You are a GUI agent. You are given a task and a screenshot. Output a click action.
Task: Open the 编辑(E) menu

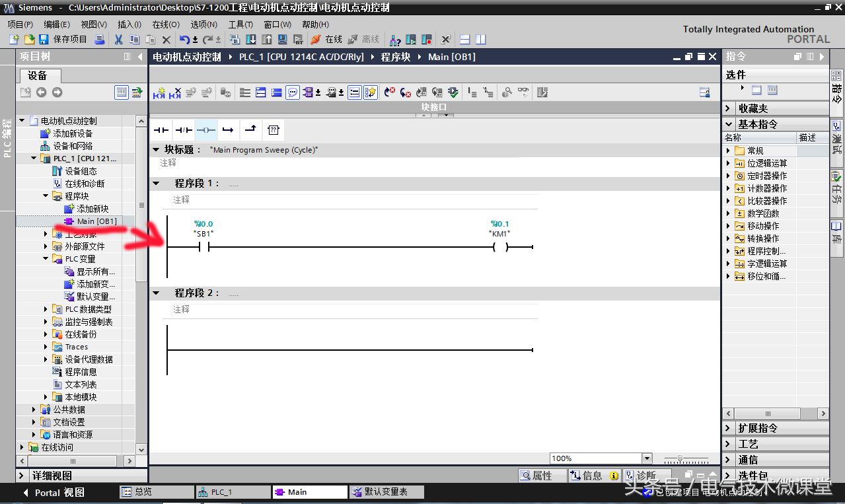(x=57, y=24)
